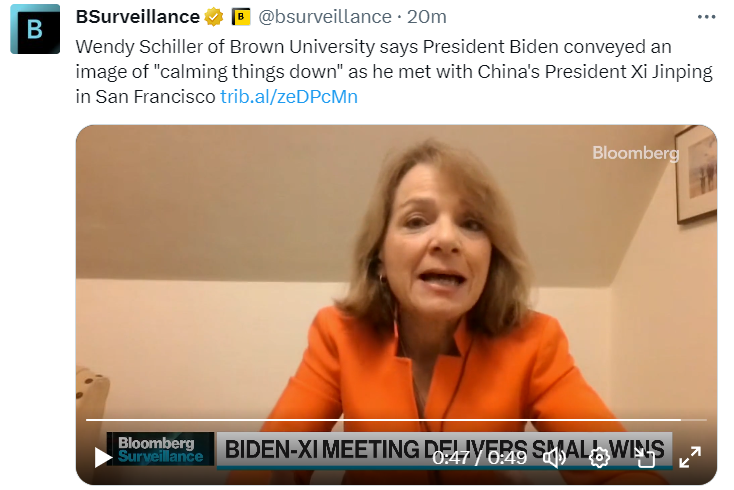
Task: Open the BSurveillance account name
Action: point(137,17)
